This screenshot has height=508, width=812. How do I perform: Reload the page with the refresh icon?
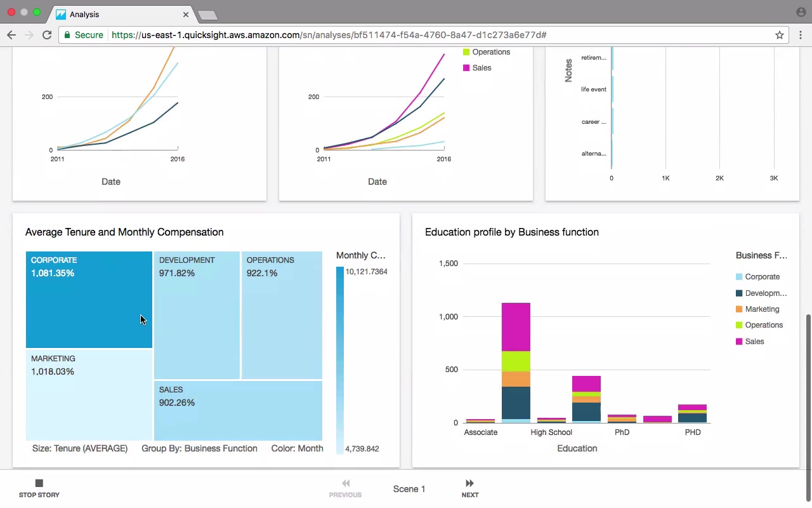47,35
